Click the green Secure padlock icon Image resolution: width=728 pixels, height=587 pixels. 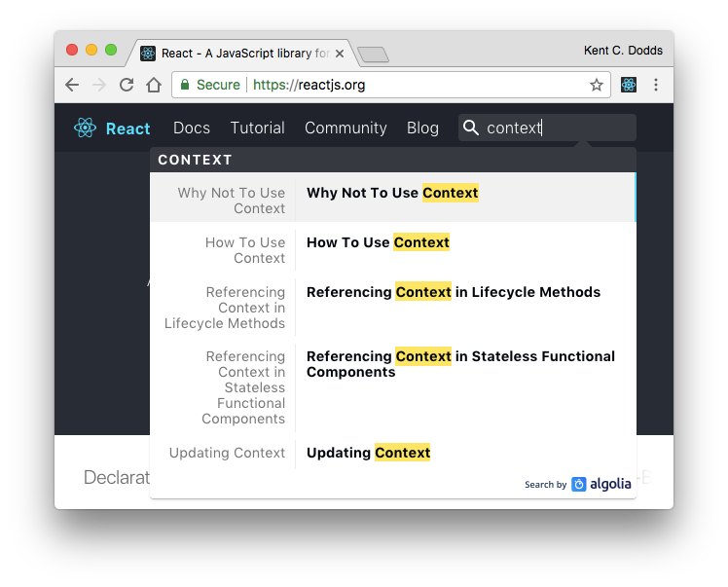pos(185,85)
